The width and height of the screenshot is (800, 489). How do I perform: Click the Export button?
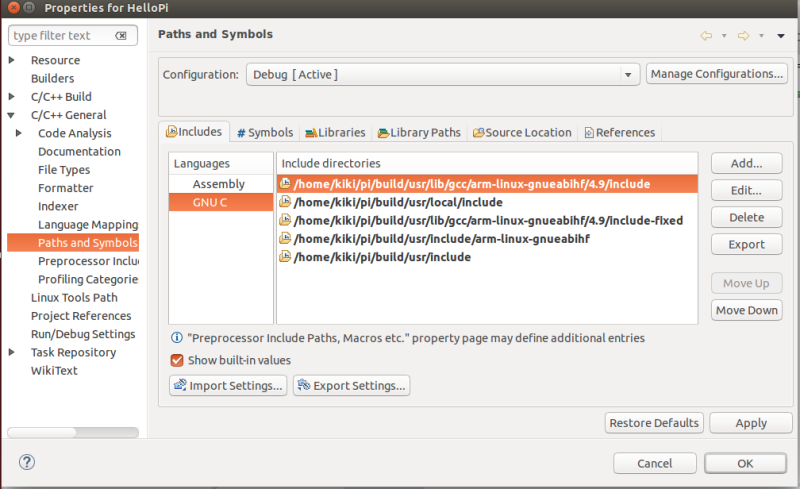click(x=746, y=244)
